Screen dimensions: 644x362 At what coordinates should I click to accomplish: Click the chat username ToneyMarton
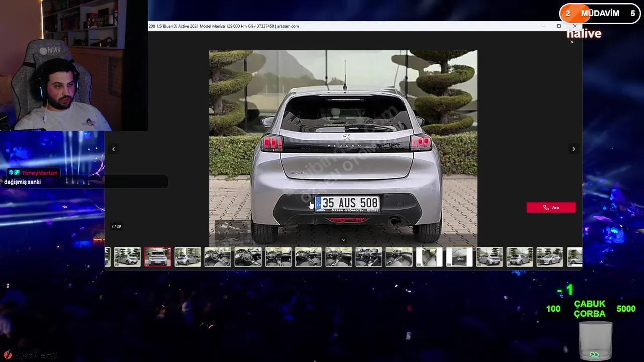coord(40,173)
